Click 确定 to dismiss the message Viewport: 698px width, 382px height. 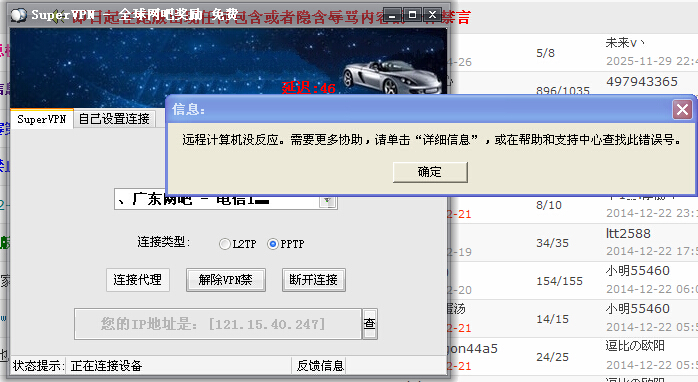pos(430,172)
